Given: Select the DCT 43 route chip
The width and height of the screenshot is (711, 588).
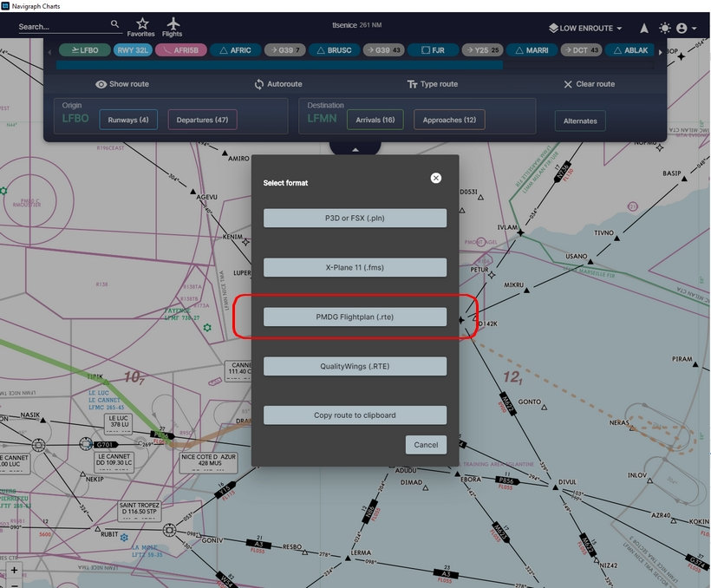Looking at the screenshot, I should tap(581, 50).
